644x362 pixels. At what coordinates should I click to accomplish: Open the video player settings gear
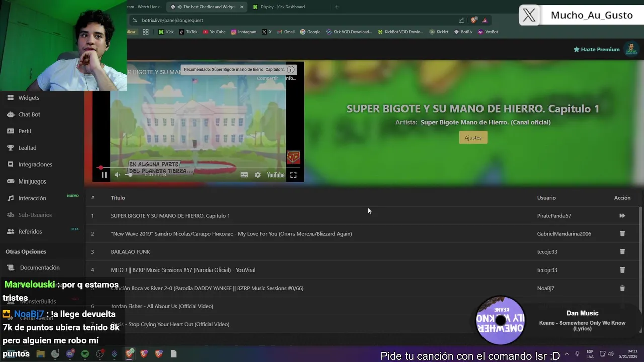(258, 175)
